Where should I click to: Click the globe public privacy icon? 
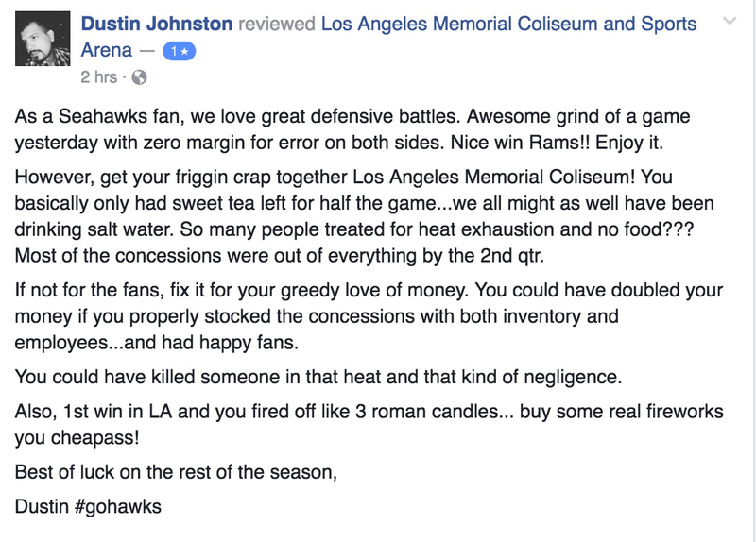(x=139, y=77)
